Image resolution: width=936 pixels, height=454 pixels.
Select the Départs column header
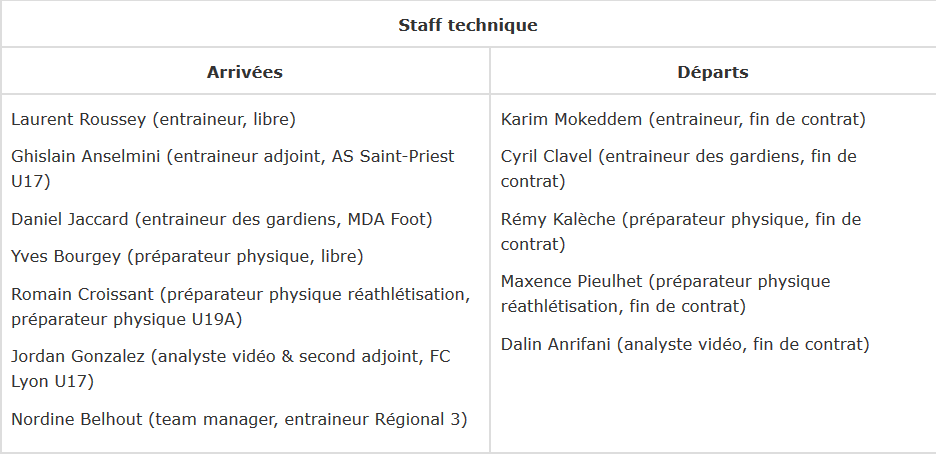(712, 72)
